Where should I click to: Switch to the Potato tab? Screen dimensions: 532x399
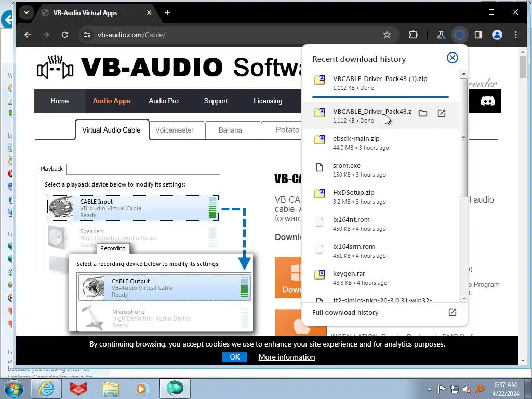(287, 130)
